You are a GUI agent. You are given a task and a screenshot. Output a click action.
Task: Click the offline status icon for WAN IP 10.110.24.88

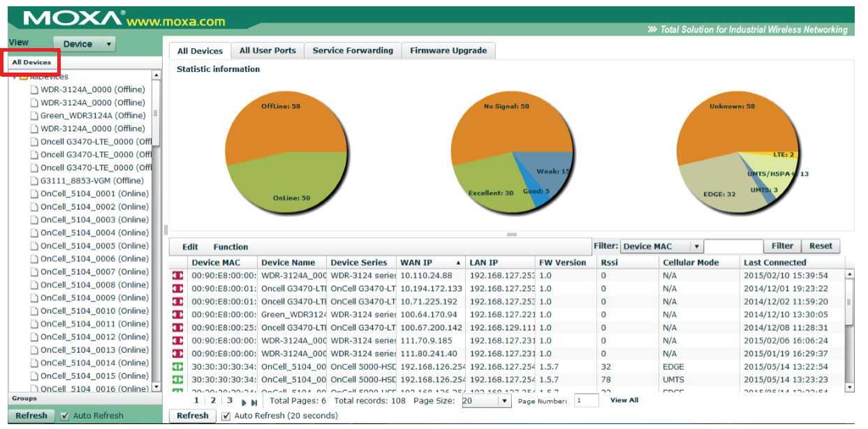click(x=178, y=276)
